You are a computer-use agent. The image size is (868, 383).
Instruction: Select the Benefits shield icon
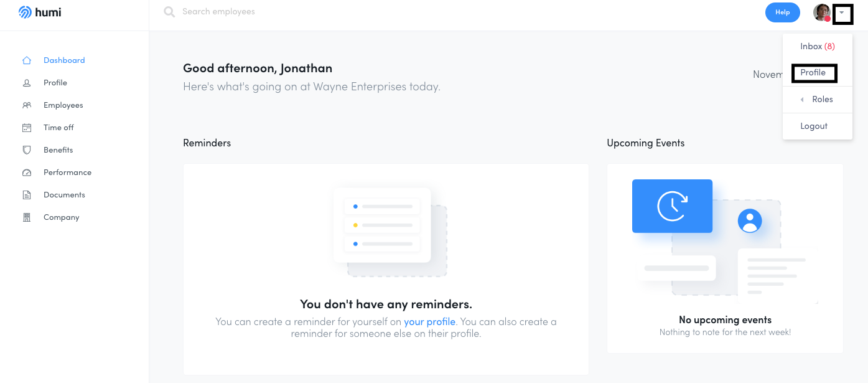coord(27,150)
